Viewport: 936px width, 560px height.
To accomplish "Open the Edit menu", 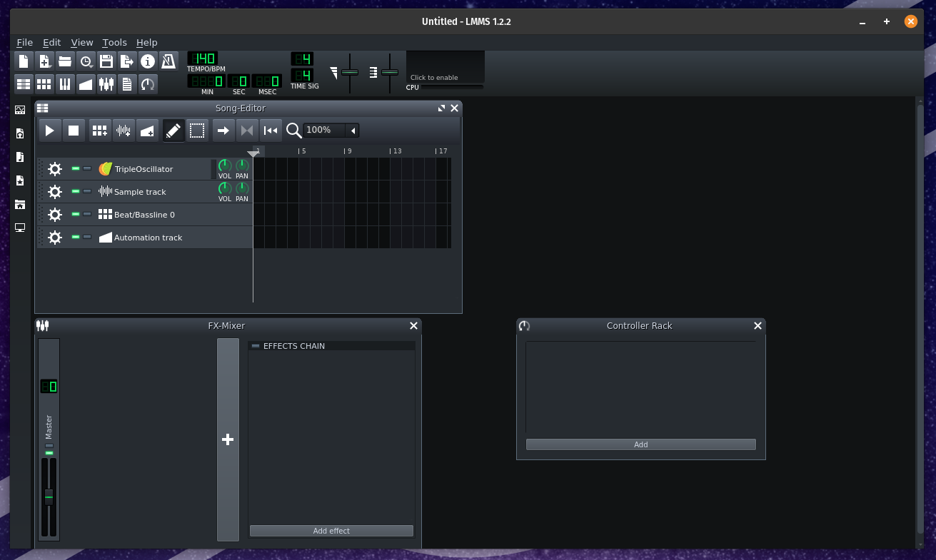I will [x=51, y=42].
